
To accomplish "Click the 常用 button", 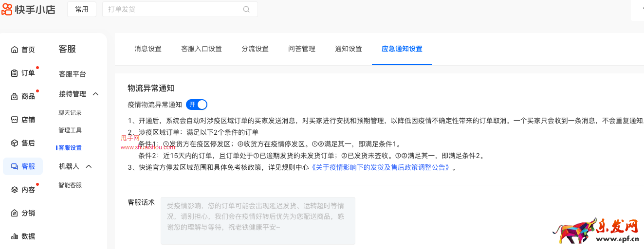I will [82, 9].
